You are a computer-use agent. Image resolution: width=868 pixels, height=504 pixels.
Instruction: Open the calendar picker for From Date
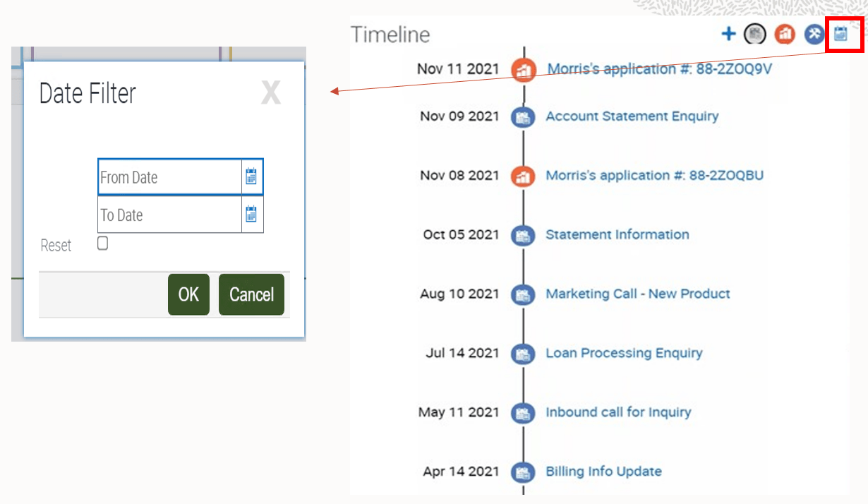(x=251, y=178)
